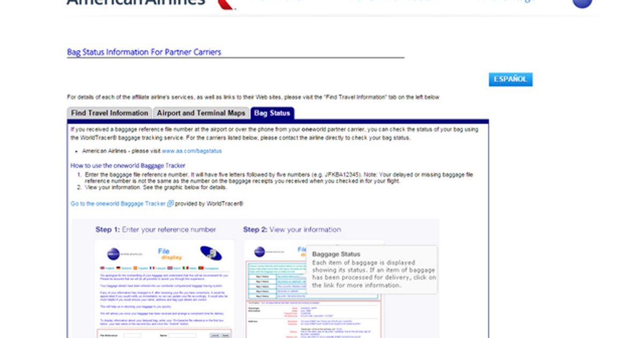Select the Bag Status tab
Screen dimensions: 644x338
pos(272,113)
